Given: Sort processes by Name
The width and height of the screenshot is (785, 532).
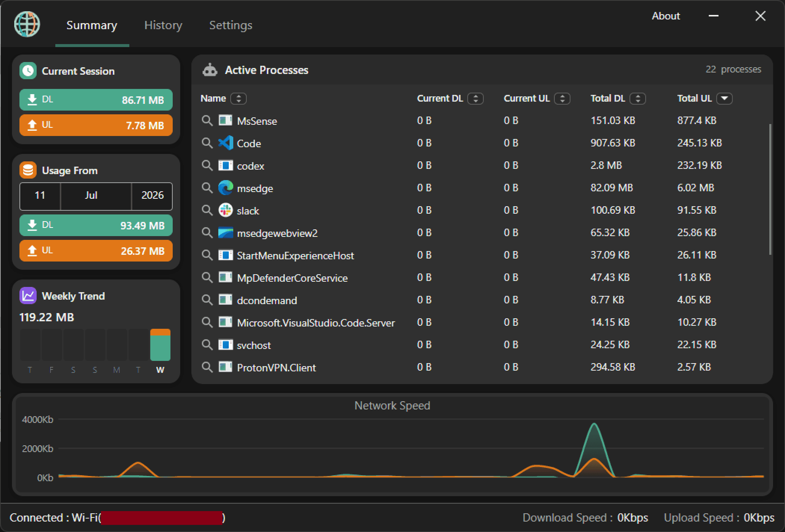Looking at the screenshot, I should (x=238, y=99).
